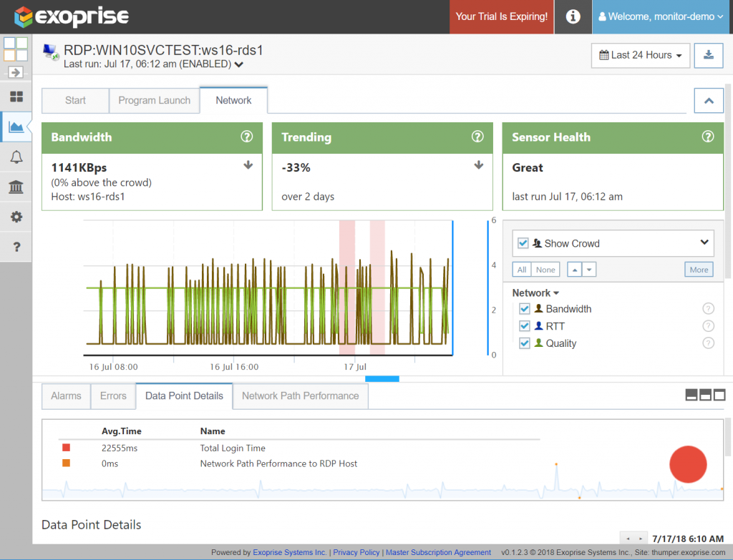
Task: Click the bank building icon in sidebar
Action: pyautogui.click(x=16, y=187)
